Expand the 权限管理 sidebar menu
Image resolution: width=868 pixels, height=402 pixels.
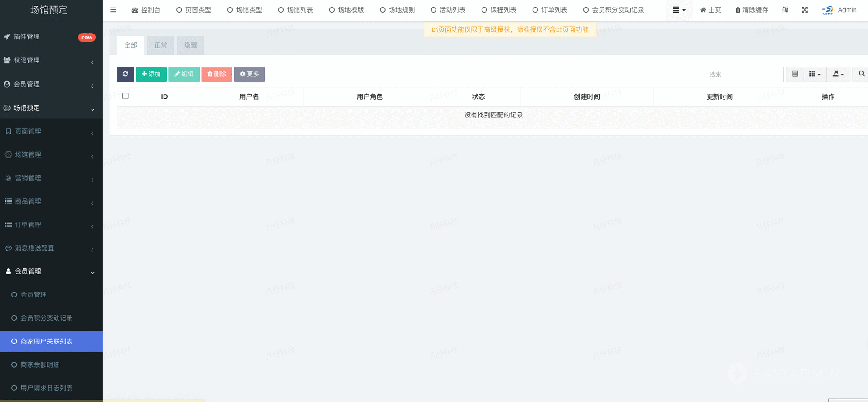click(x=51, y=60)
